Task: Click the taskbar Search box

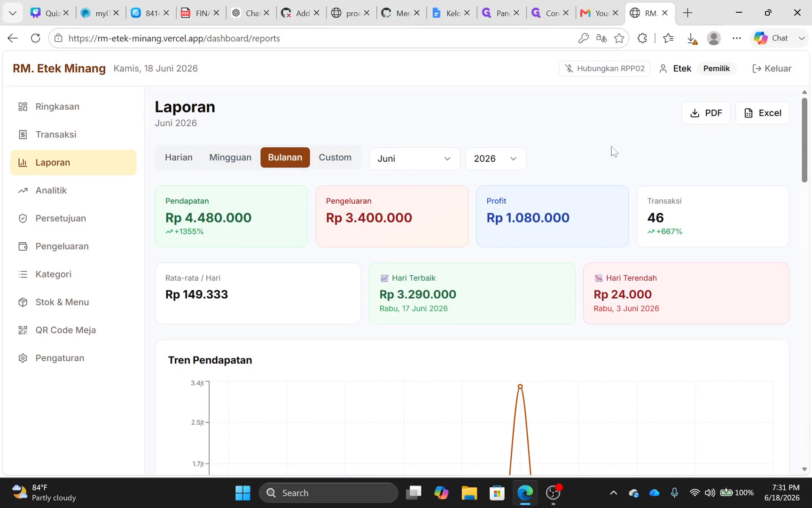Action: (328, 493)
